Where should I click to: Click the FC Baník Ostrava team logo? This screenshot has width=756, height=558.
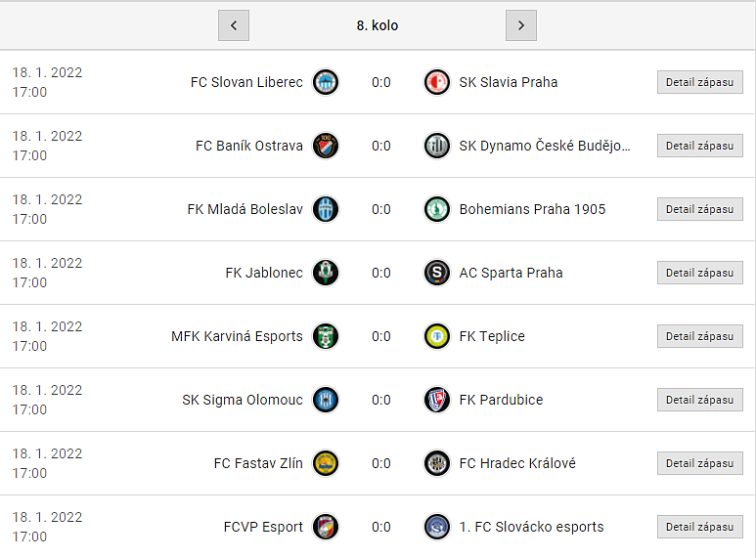[326, 146]
